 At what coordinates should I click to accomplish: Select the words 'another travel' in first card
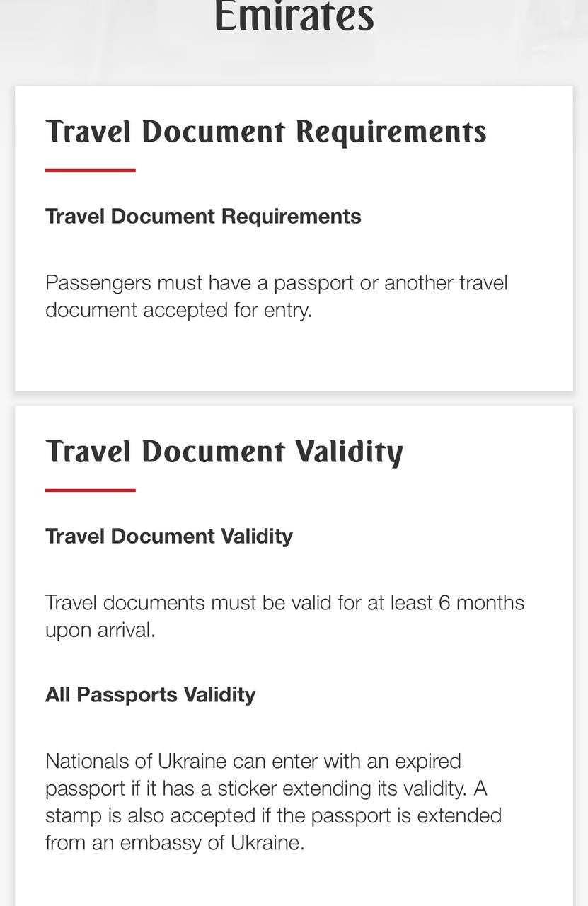point(446,282)
